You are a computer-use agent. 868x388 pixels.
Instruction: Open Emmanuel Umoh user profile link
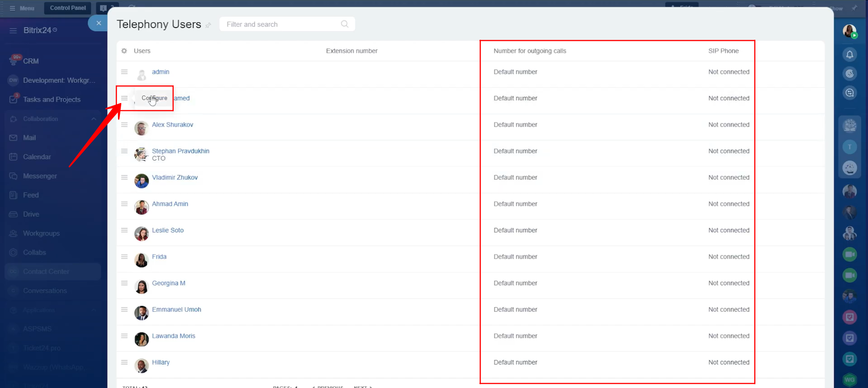pyautogui.click(x=176, y=309)
